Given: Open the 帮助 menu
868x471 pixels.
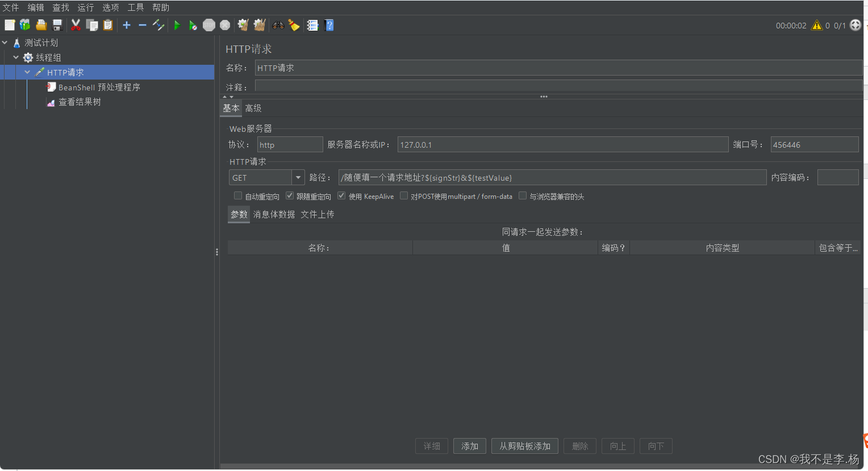Looking at the screenshot, I should click(161, 7).
